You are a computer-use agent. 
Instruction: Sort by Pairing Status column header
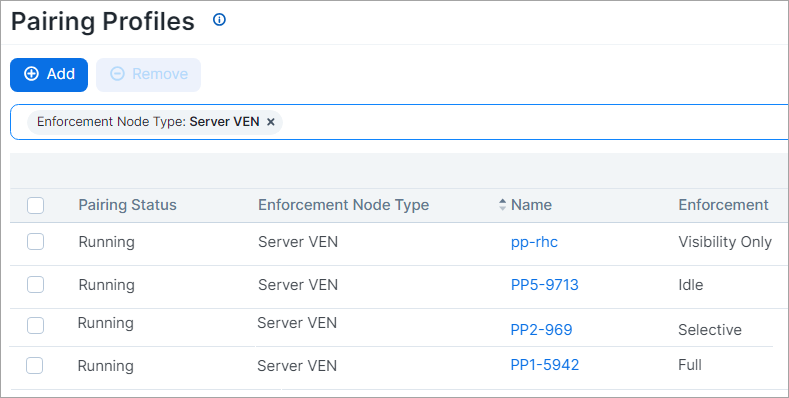click(x=127, y=205)
